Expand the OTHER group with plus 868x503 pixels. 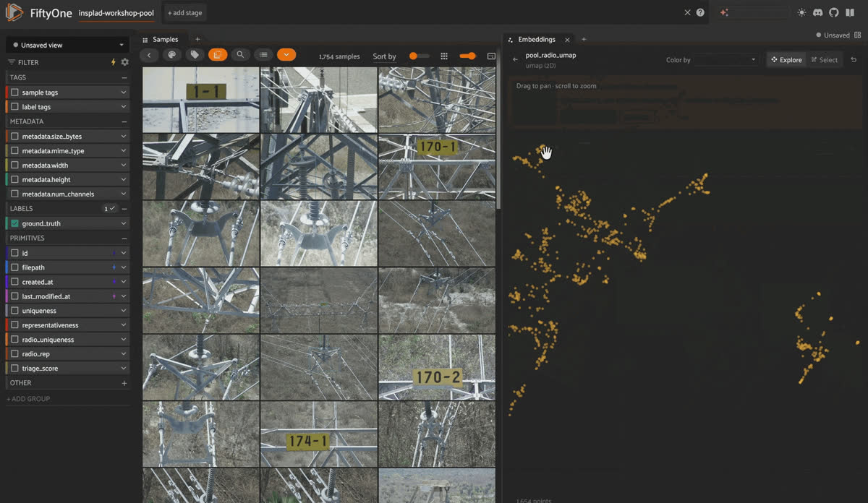pos(124,383)
